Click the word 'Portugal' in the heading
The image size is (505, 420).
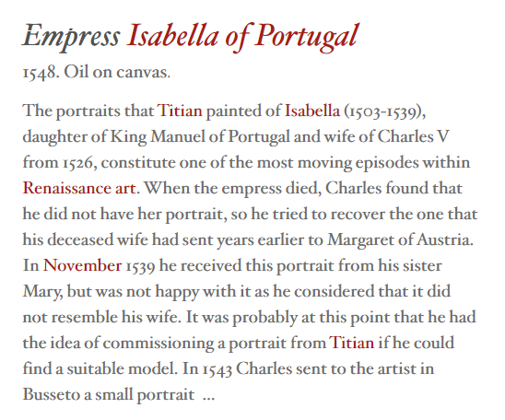coord(307,36)
